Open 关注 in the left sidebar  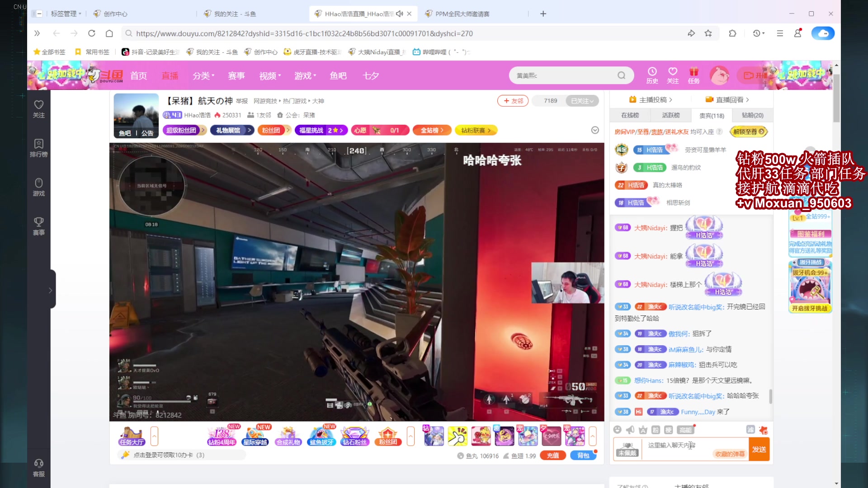[39, 109]
